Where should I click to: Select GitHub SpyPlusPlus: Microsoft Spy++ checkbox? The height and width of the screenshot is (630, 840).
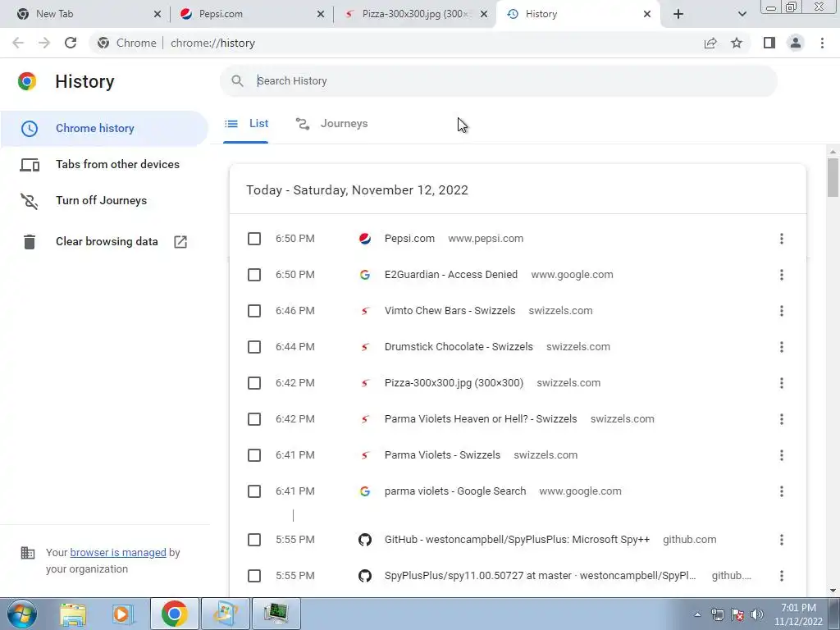254,540
